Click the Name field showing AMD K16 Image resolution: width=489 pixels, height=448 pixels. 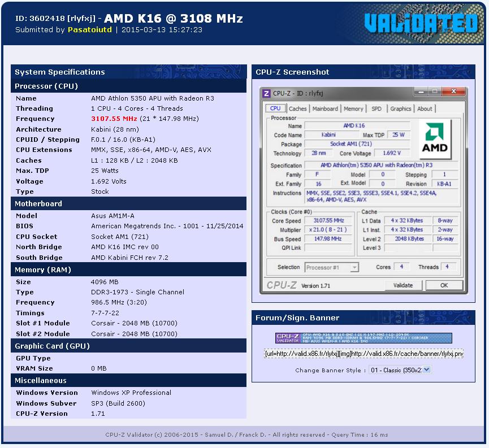(x=357, y=125)
